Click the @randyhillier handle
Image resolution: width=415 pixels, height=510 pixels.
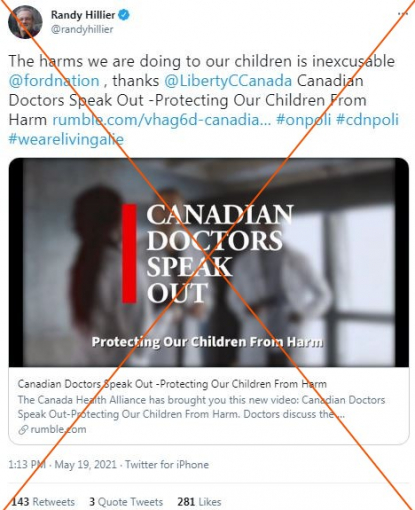(82, 29)
